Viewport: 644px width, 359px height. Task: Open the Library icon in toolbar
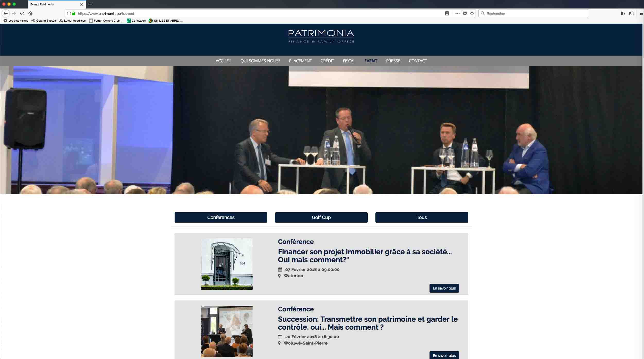click(x=623, y=13)
